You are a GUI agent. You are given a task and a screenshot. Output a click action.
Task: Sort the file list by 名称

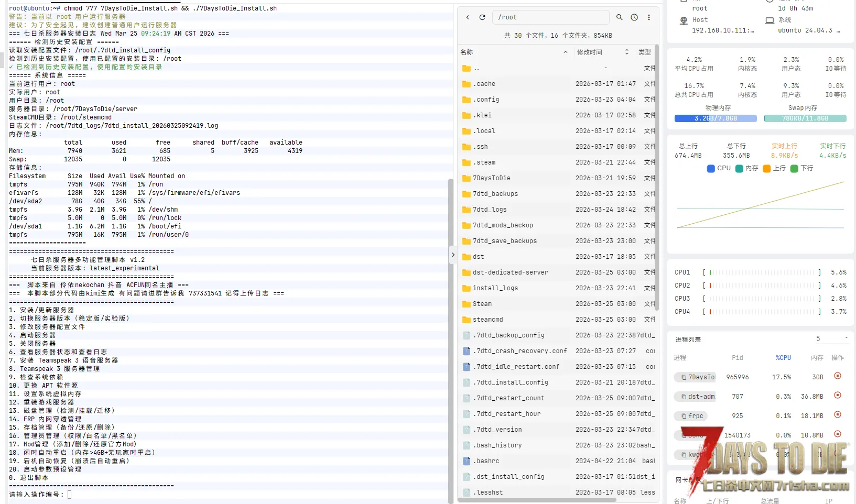tap(467, 52)
